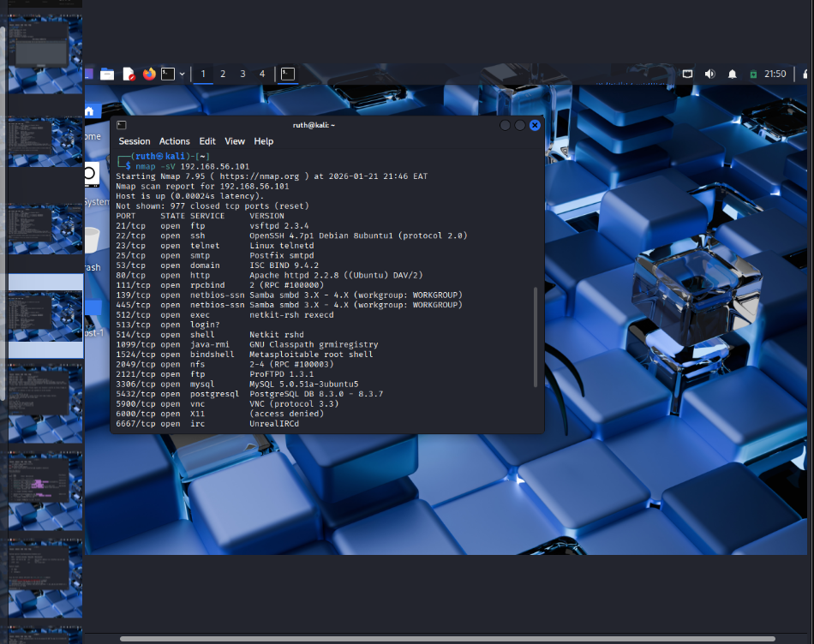Viewport: 814px width, 644px height.
Task: Open the Help menu in terminal
Action: (x=264, y=141)
